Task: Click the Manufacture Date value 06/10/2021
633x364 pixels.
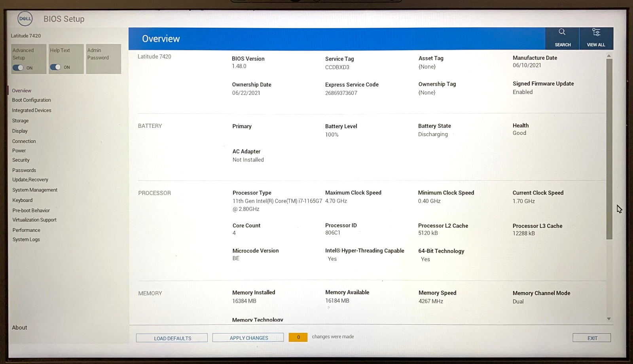Action: pyautogui.click(x=527, y=65)
